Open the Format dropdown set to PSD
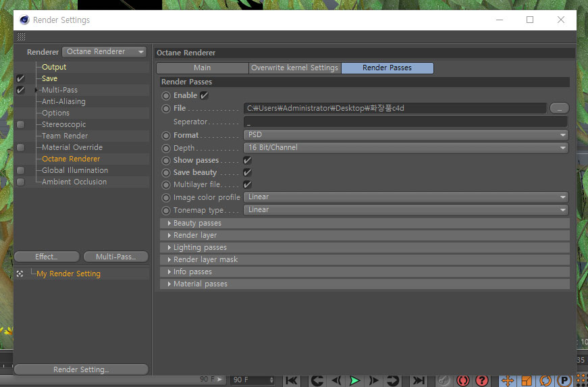The image size is (588, 387). [406, 135]
